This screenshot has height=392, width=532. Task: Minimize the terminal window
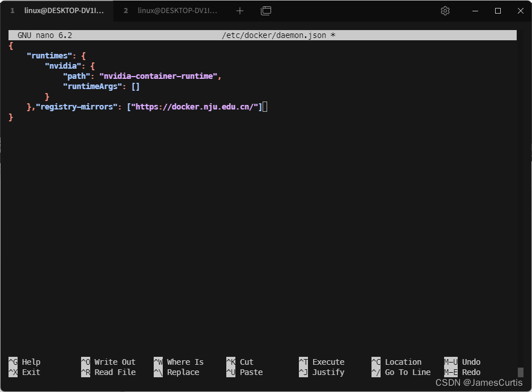pyautogui.click(x=475, y=11)
